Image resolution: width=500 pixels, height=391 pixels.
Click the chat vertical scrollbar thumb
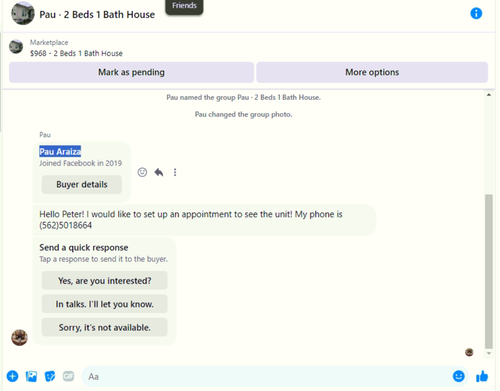coord(489,271)
